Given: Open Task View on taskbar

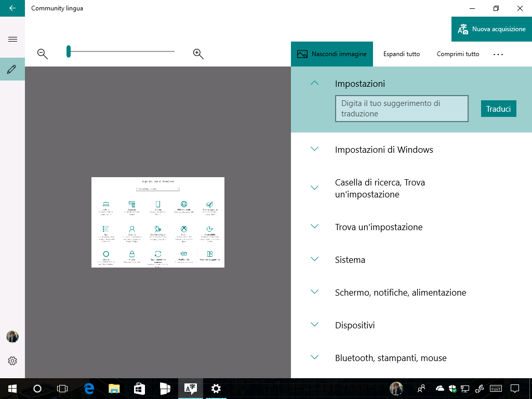Looking at the screenshot, I should click(62, 389).
